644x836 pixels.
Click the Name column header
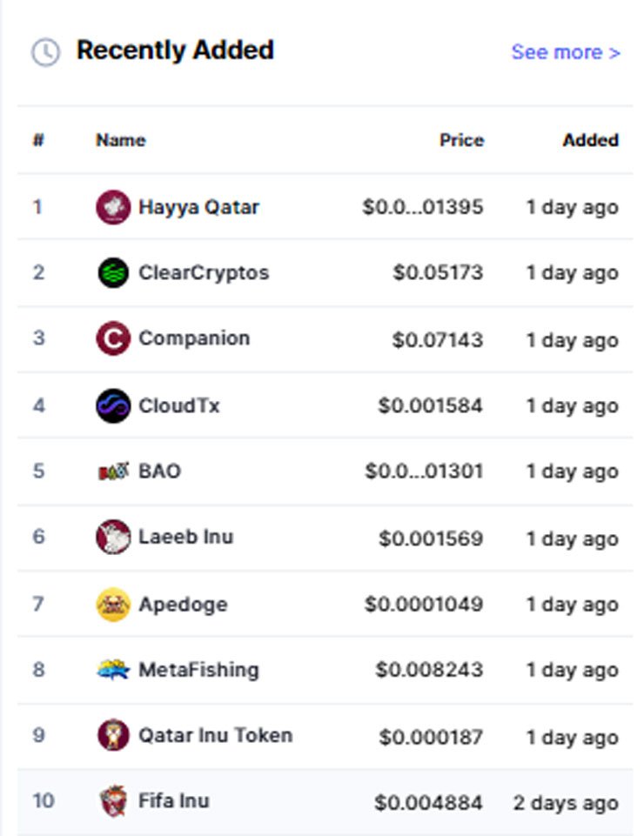click(x=121, y=140)
